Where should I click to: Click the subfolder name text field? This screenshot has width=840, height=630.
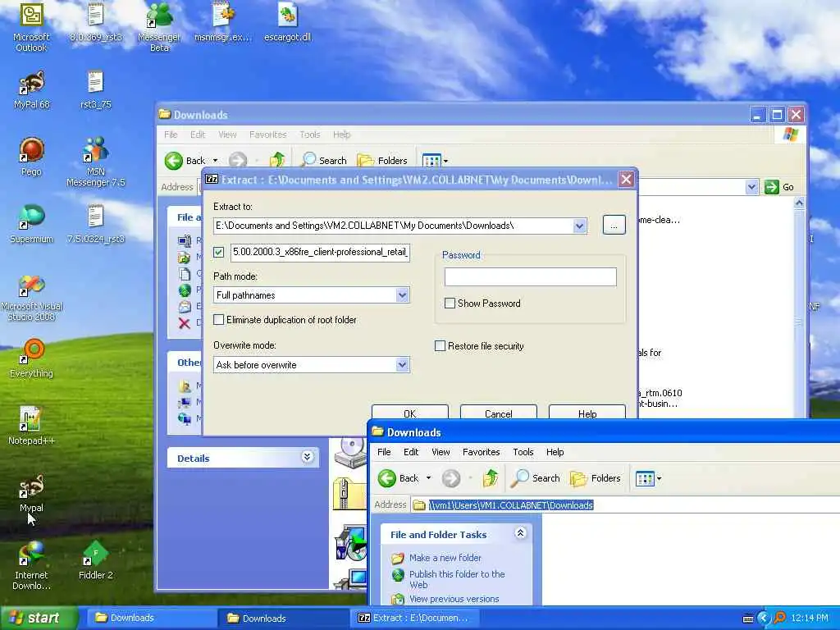coord(321,252)
